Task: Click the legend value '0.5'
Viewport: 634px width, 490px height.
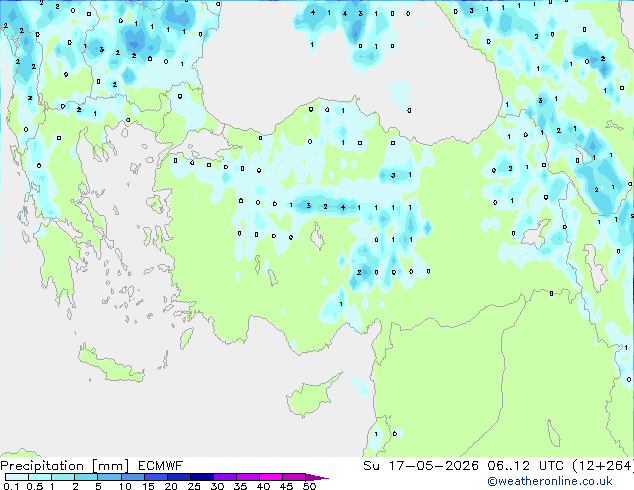Action: [35, 486]
